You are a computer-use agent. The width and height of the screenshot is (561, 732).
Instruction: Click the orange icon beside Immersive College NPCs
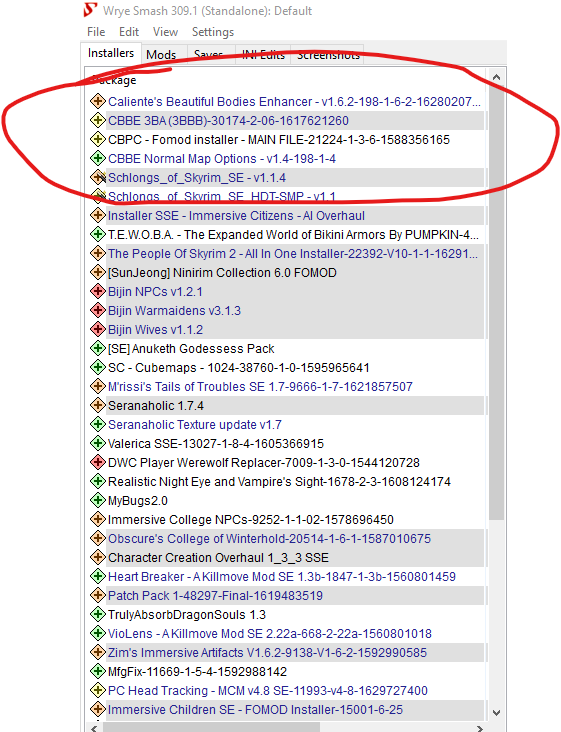(x=98, y=520)
